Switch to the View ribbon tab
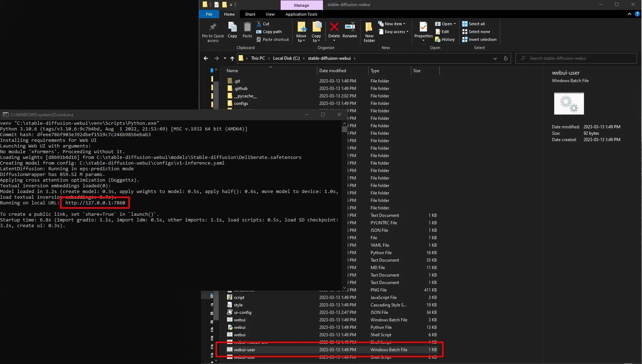The width and height of the screenshot is (642, 364). 270,14
